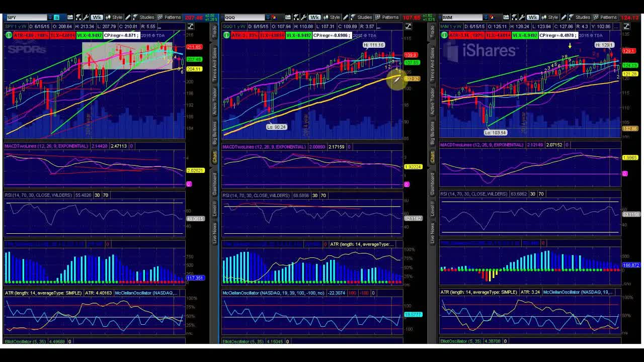Click the cyan link icon next to SPY symbol
Viewport: 644px width, 362px height.
tap(56, 18)
